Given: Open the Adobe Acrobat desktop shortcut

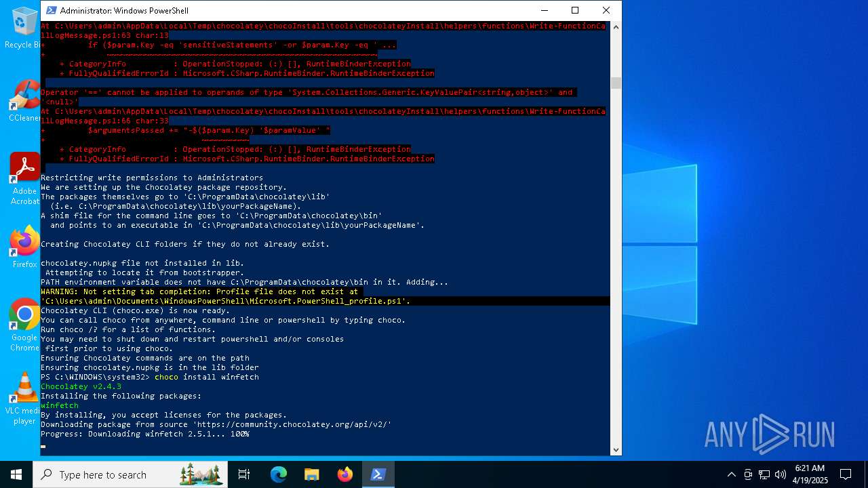Looking at the screenshot, I should [x=24, y=178].
